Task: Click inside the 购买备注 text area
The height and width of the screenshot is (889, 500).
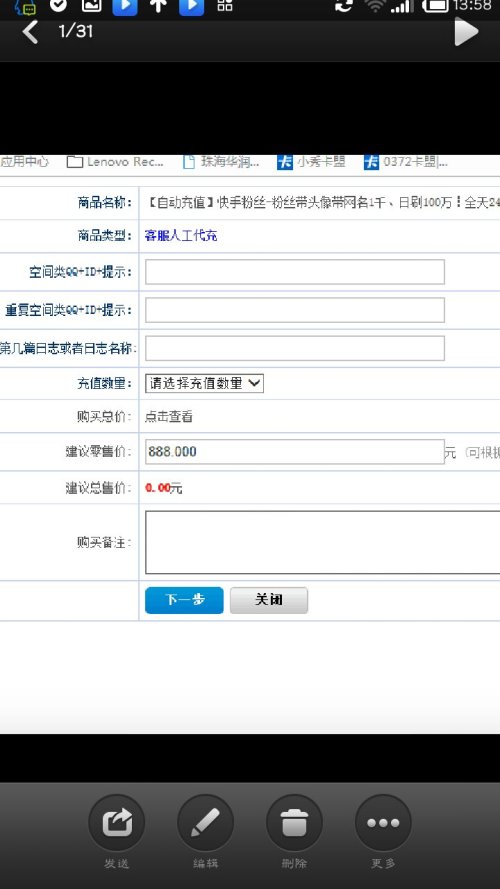Action: point(323,542)
